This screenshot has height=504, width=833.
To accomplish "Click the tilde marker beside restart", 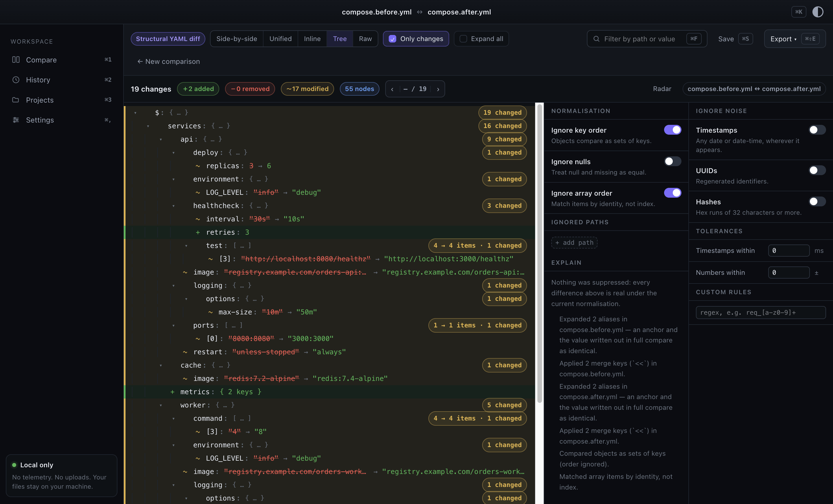I will [185, 352].
